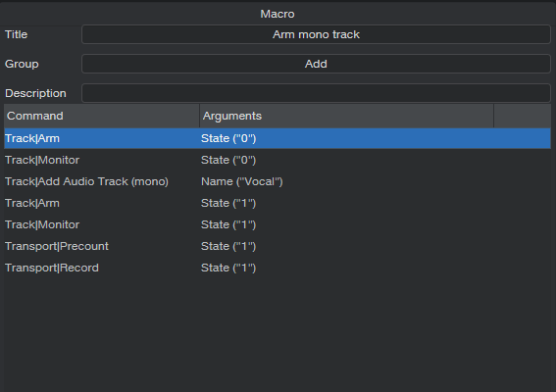
Task: Select Track|Add Audio Track (mono) row
Action: (278, 181)
